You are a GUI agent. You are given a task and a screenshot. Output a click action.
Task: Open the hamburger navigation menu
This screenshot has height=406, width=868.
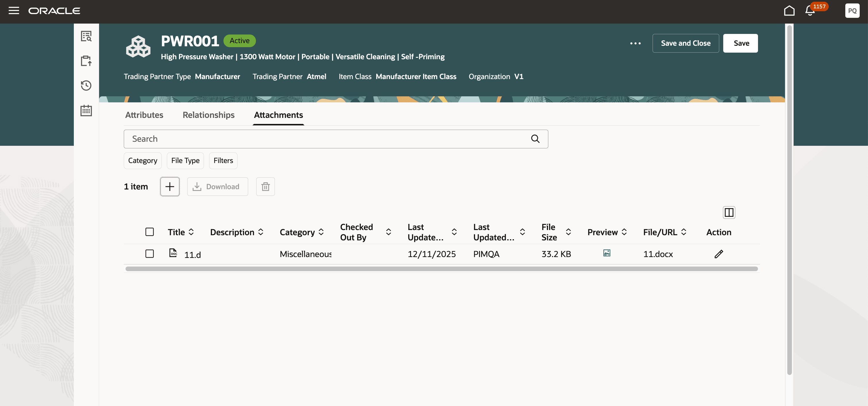[13, 11]
